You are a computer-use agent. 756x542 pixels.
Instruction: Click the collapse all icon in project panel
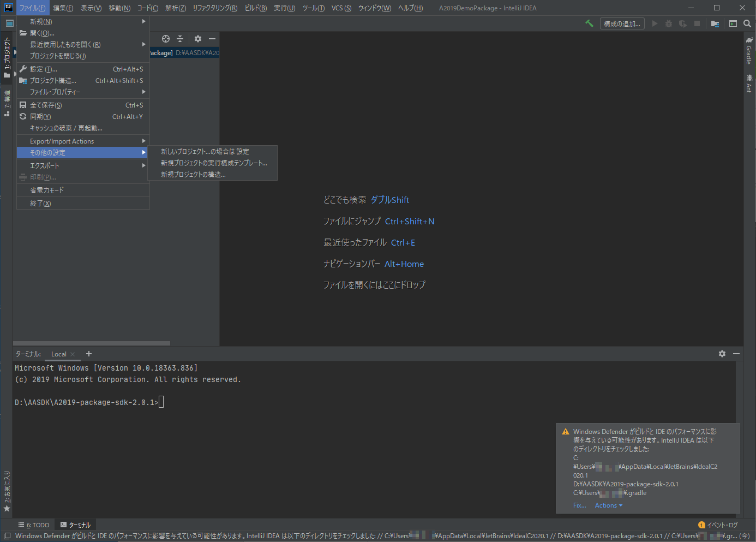point(180,39)
